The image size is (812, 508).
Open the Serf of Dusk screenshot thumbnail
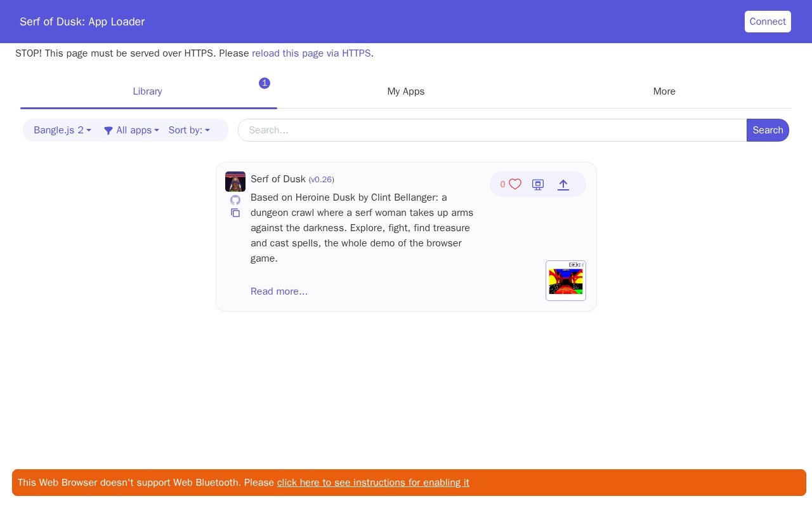point(566,281)
